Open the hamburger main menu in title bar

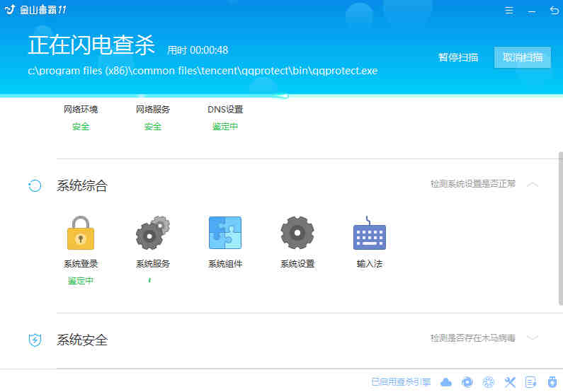point(509,11)
